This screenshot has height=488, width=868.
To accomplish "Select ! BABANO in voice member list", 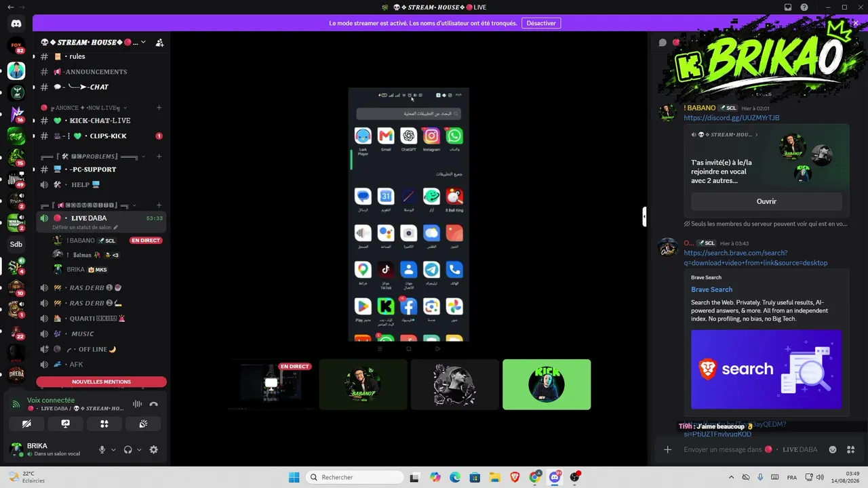I will point(108,241).
